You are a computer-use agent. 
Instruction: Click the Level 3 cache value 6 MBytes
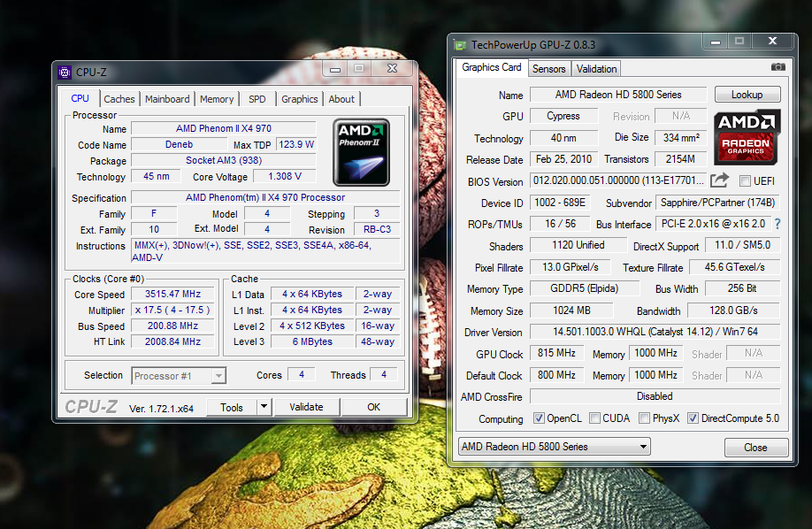[312, 341]
